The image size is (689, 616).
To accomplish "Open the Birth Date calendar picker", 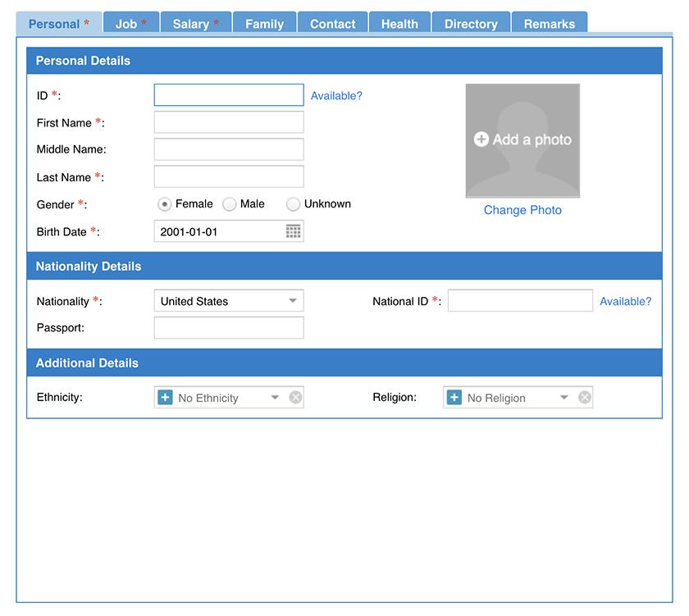I will [x=294, y=230].
